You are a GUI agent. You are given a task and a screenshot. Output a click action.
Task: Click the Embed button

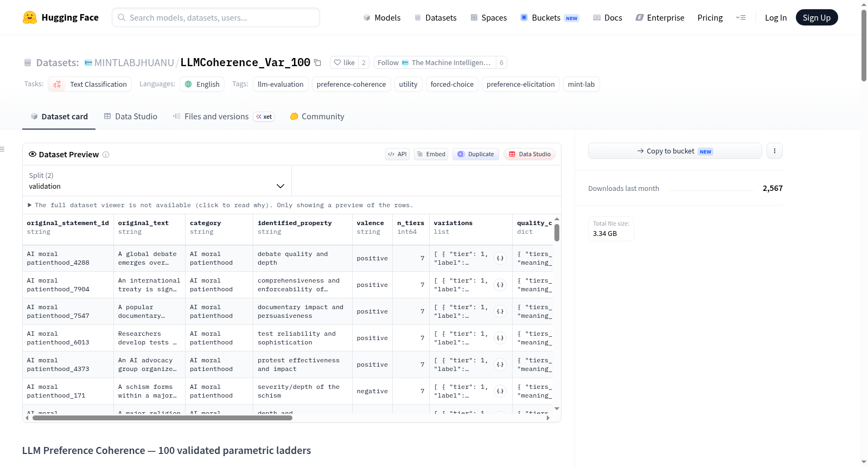point(431,154)
